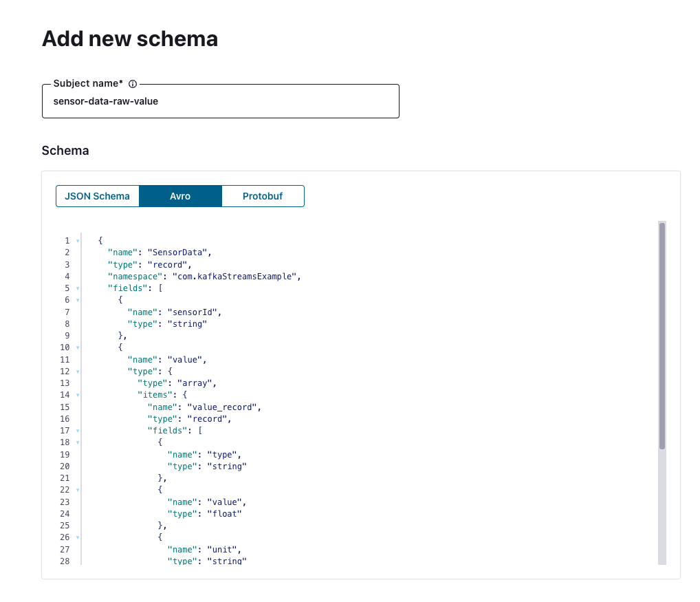The width and height of the screenshot is (700, 602).
Task: Click the "com.kafkaStreamsExample" namespace value
Action: [x=234, y=277]
